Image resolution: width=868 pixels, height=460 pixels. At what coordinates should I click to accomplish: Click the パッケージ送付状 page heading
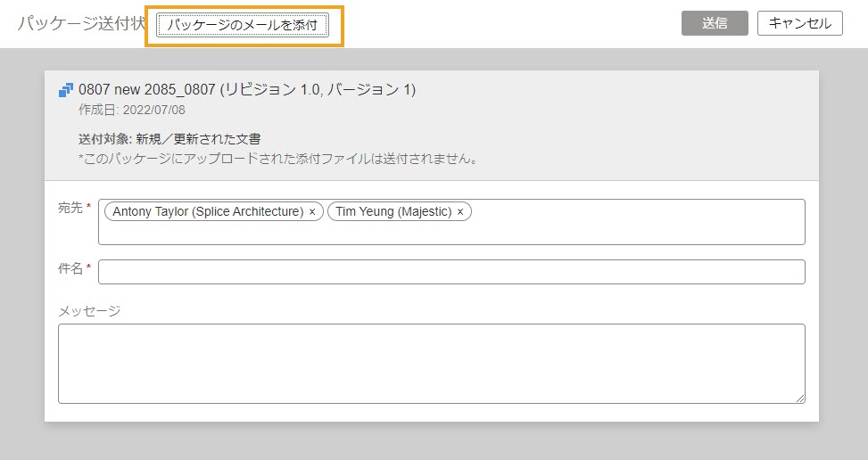[81, 24]
